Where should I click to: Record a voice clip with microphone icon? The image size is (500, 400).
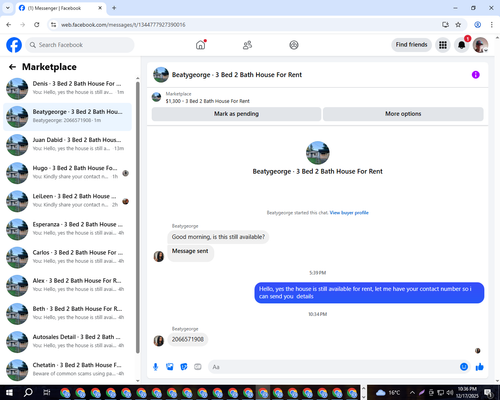(x=155, y=367)
